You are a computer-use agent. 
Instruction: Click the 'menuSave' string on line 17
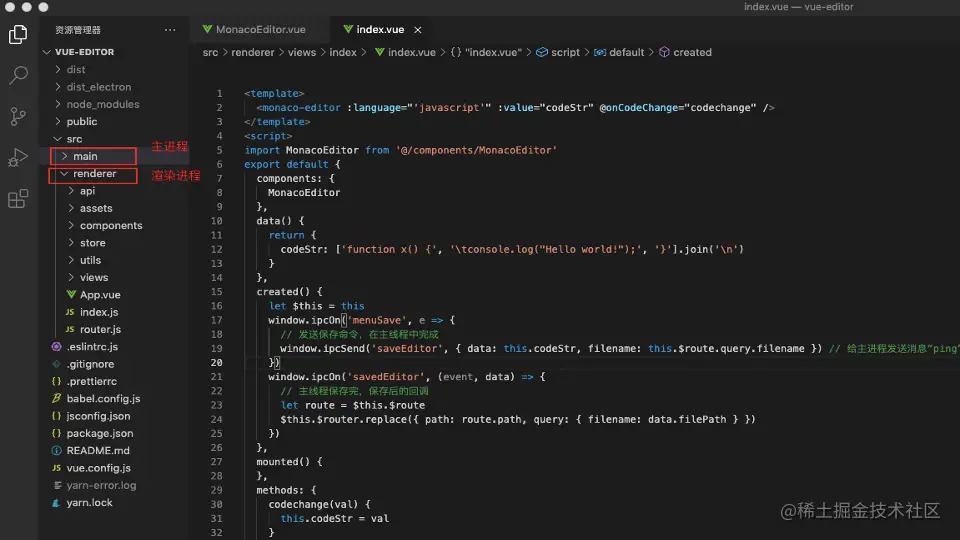pos(377,320)
